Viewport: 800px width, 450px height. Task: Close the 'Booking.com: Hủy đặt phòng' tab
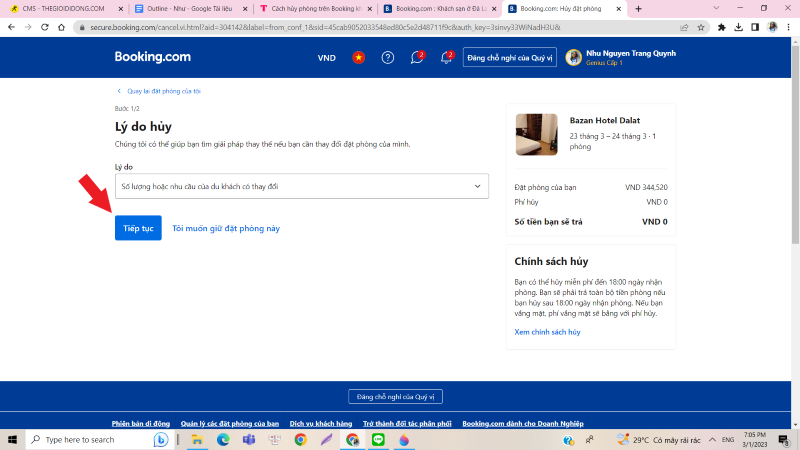(x=618, y=9)
